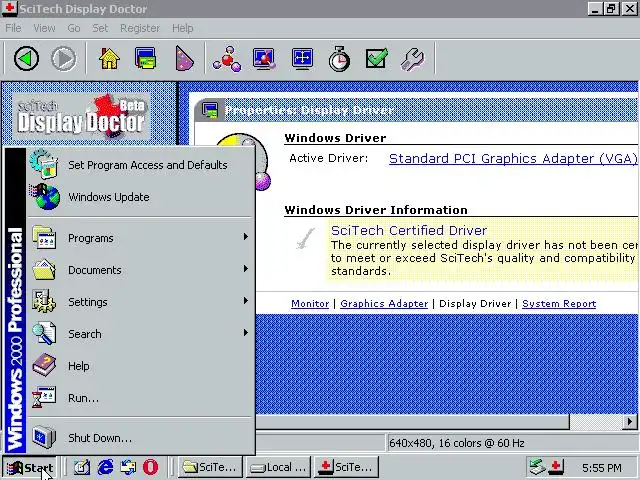Expand the Search submenu arrow
640x480 pixels.
coord(246,333)
